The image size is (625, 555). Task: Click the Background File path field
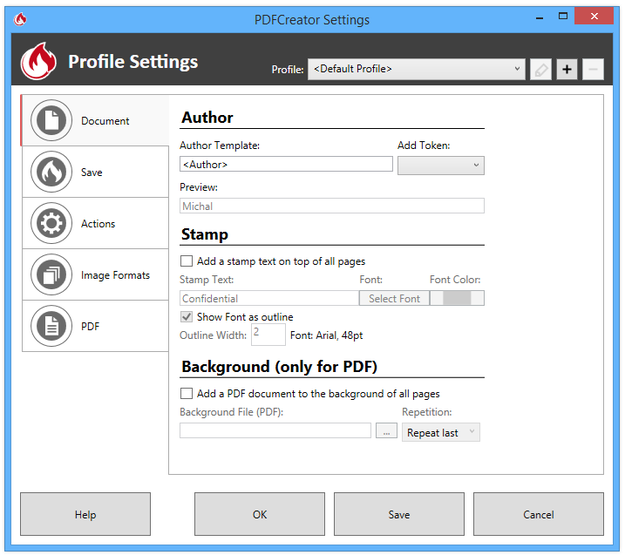275,431
